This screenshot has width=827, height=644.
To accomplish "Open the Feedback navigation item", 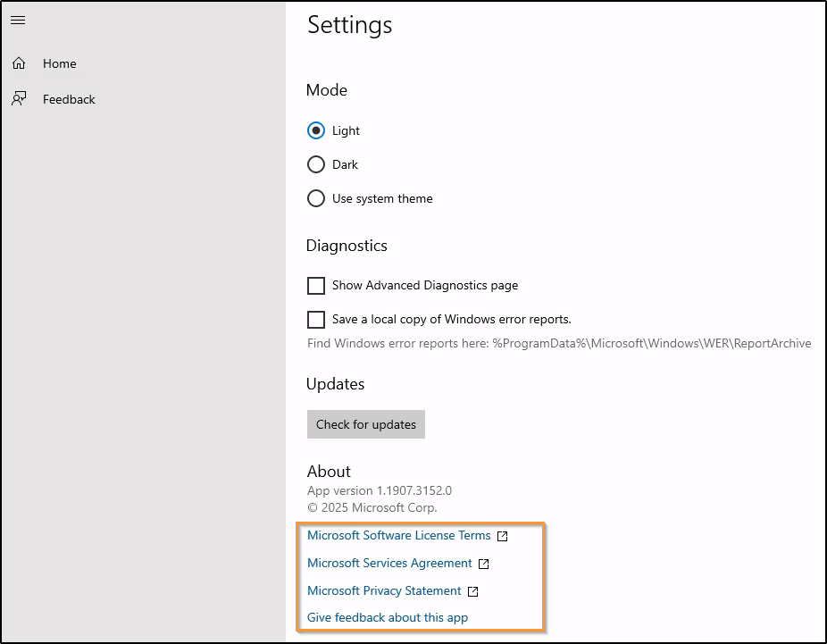I will tap(69, 99).
